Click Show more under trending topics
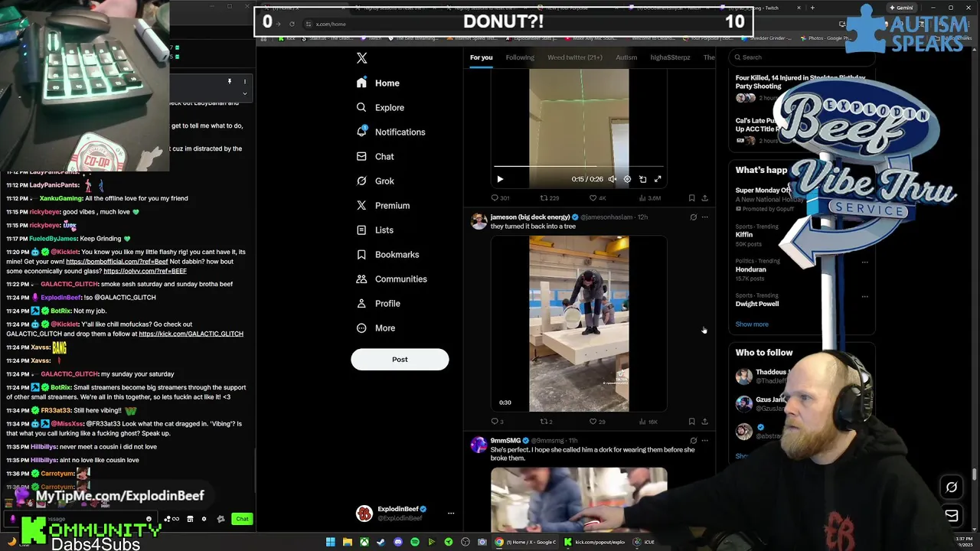The image size is (980, 551). click(752, 324)
